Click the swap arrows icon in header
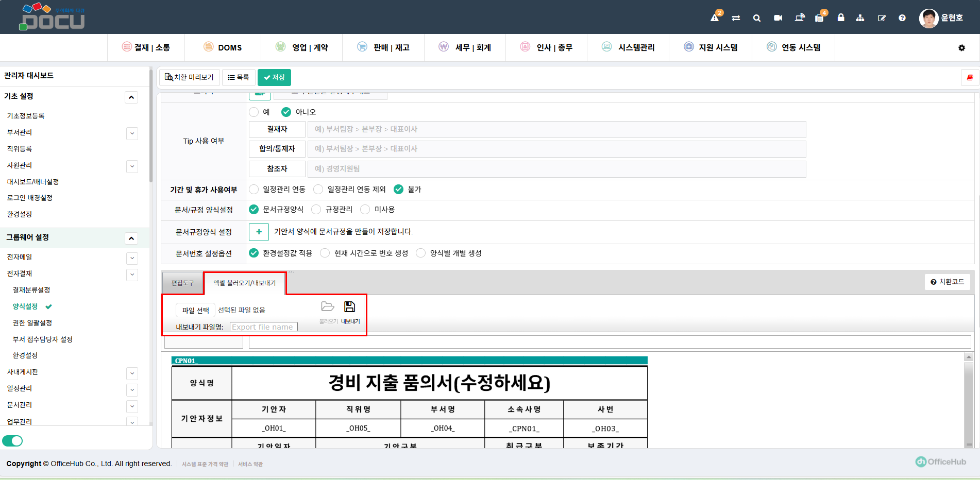The height and width of the screenshot is (480, 980). tap(736, 18)
